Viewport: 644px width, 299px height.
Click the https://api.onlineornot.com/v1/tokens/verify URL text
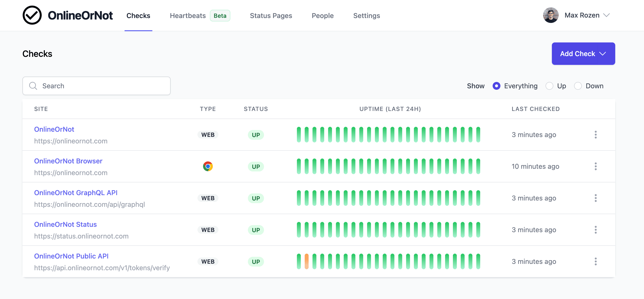click(102, 268)
